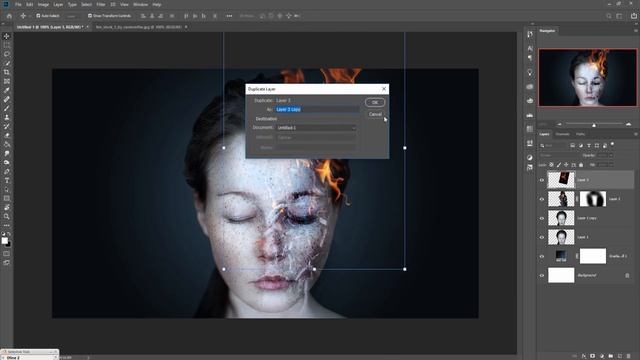Lock image pixels brush icon in Layers panel
The image size is (640, 360).
pos(559,164)
